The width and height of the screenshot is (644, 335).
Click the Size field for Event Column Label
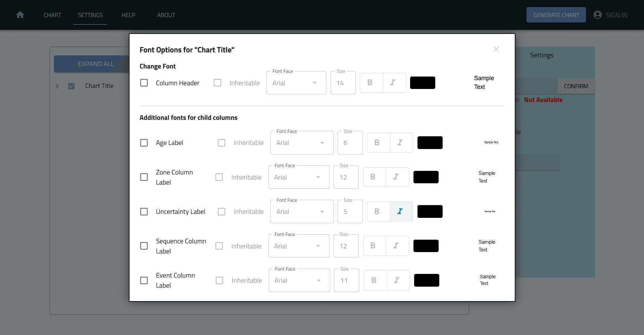pyautogui.click(x=346, y=280)
